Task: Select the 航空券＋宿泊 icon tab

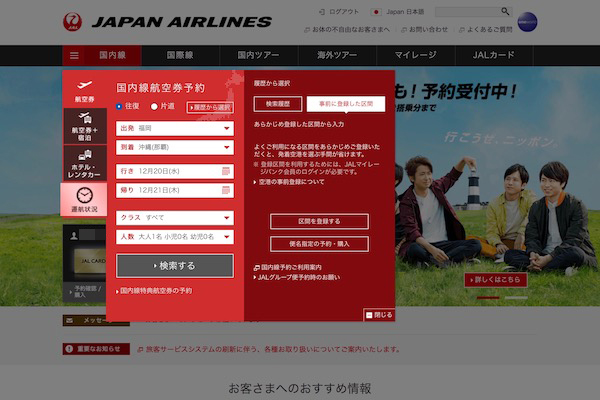Action: tap(85, 126)
